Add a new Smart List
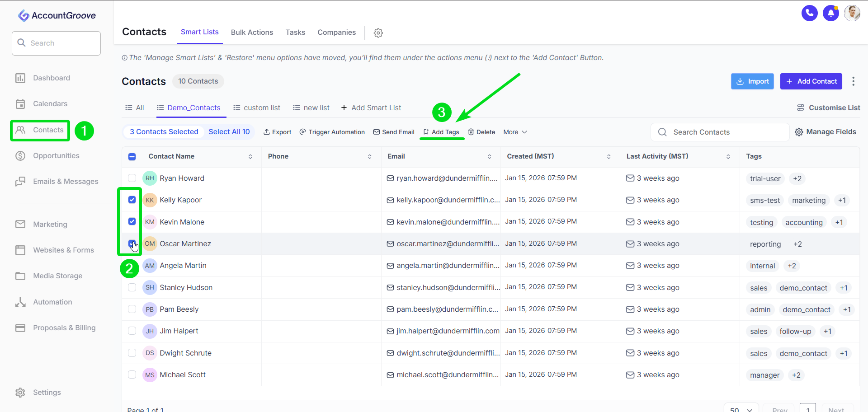The width and height of the screenshot is (868, 412). [371, 108]
